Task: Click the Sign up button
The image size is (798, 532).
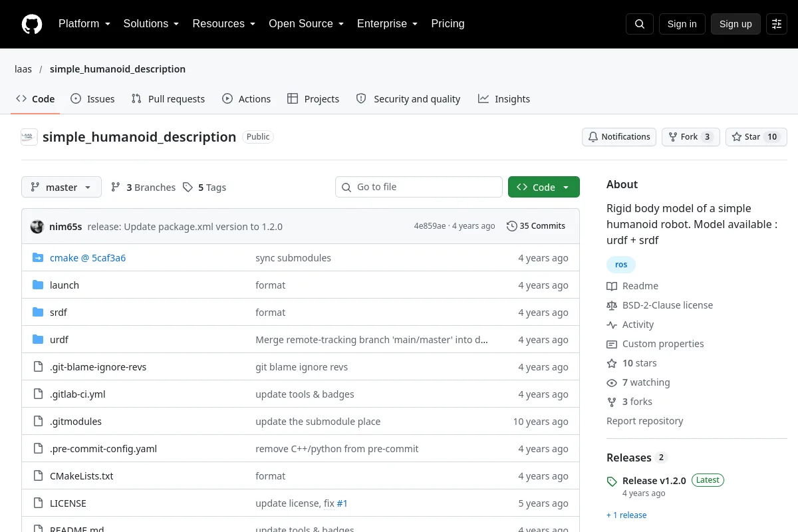Action: (x=735, y=24)
